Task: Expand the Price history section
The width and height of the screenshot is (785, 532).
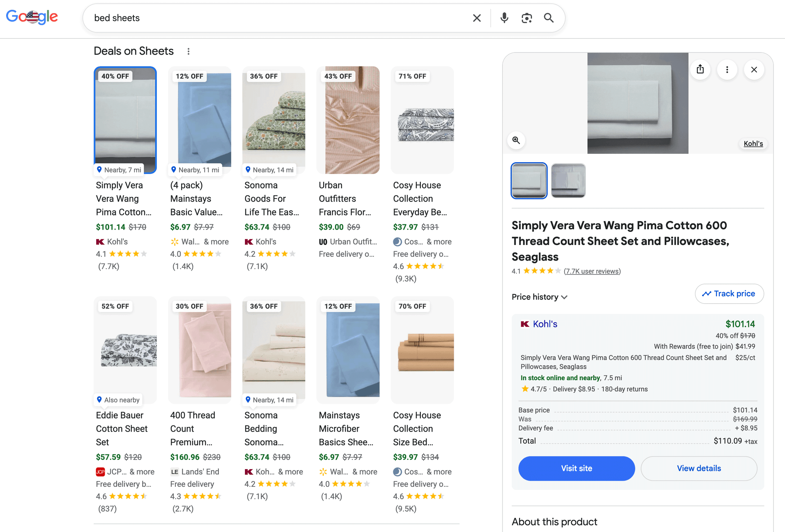Action: (539, 297)
